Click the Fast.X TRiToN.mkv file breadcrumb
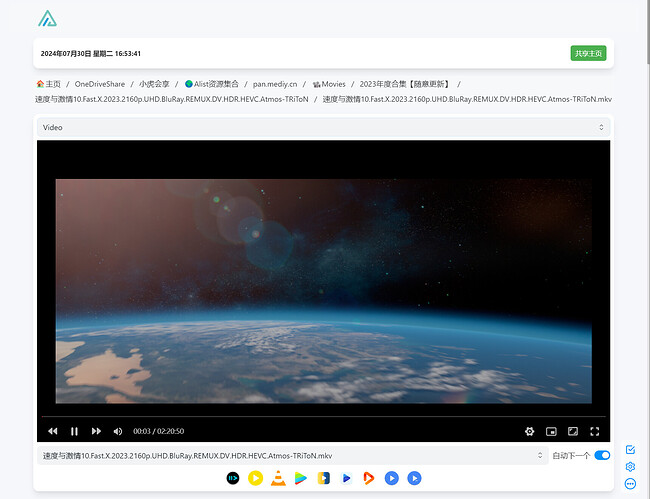The image size is (650, 499). [467, 99]
